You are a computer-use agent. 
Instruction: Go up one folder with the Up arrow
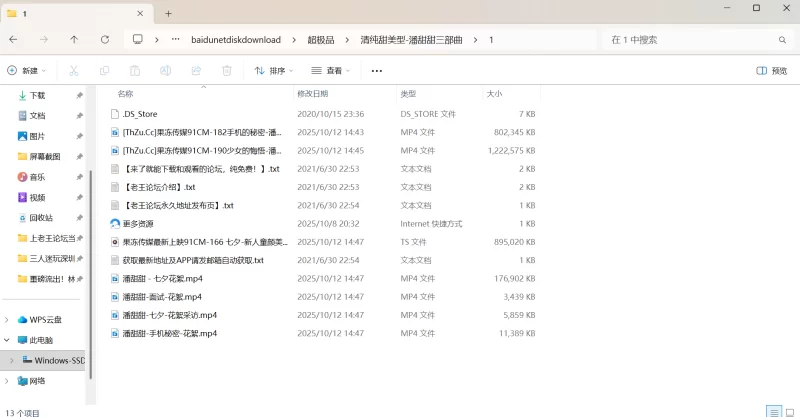[74, 39]
